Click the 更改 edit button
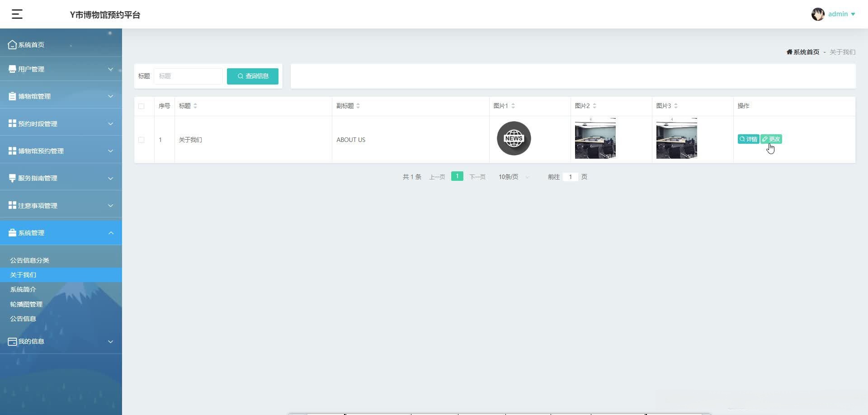This screenshot has height=415, width=868. [x=771, y=139]
